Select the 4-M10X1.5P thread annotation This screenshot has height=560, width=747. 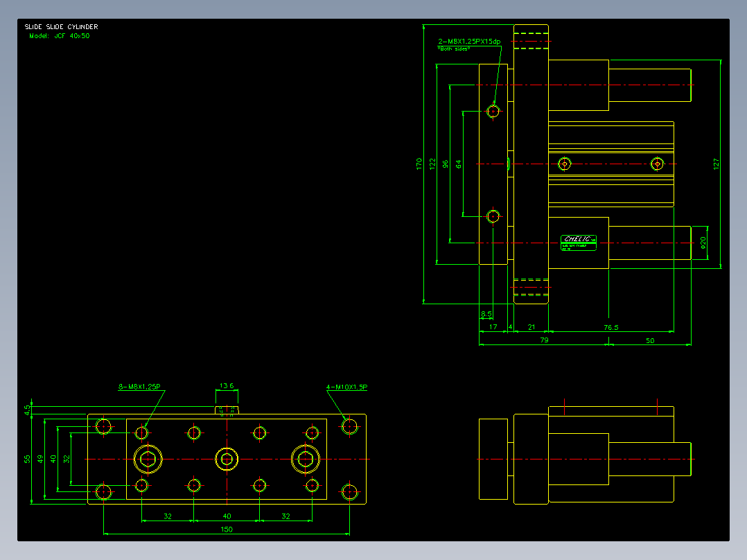346,387
